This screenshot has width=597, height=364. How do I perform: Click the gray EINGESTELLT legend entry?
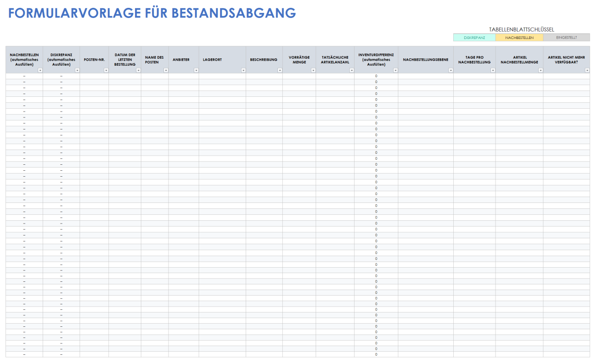click(567, 37)
